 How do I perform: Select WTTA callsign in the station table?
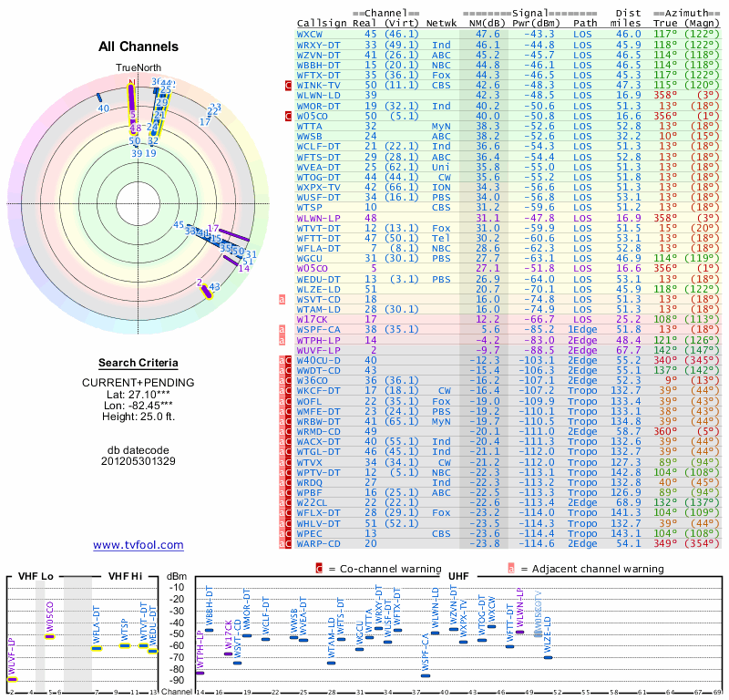[310, 126]
